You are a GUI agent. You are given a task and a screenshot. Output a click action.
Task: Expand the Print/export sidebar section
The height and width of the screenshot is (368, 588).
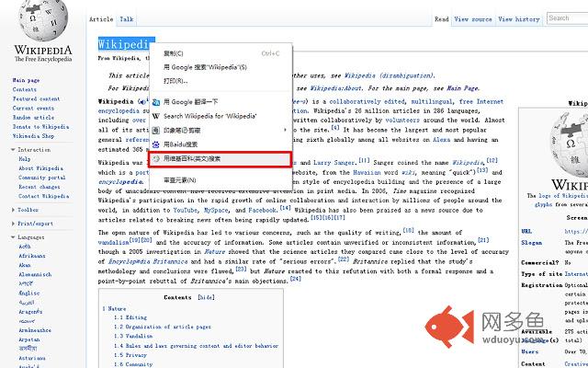[x=32, y=224]
